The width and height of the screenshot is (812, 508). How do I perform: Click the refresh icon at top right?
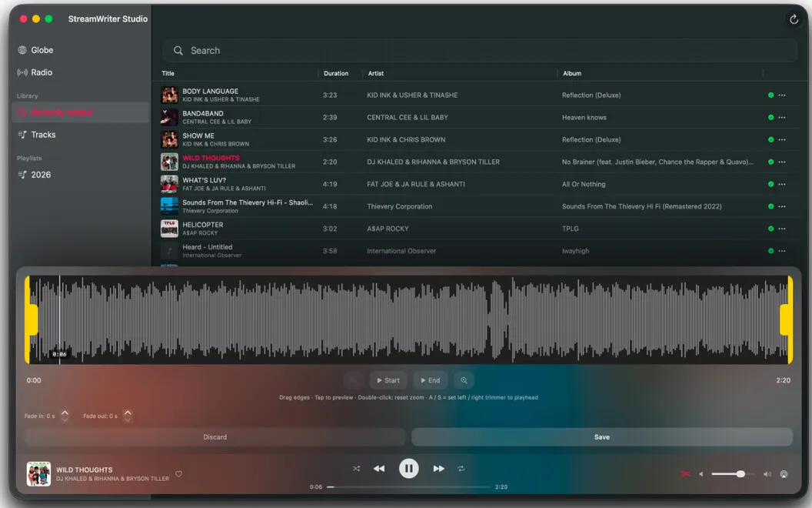(x=794, y=19)
